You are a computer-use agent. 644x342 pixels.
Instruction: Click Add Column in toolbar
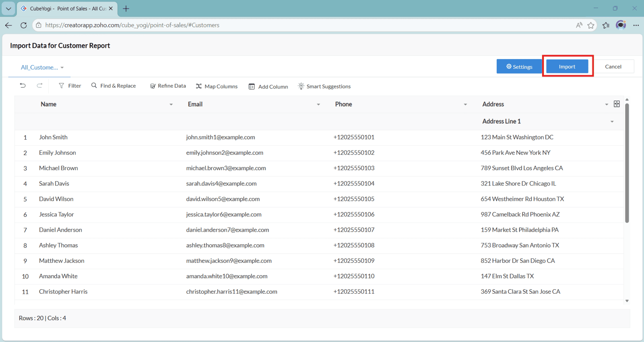pos(268,87)
